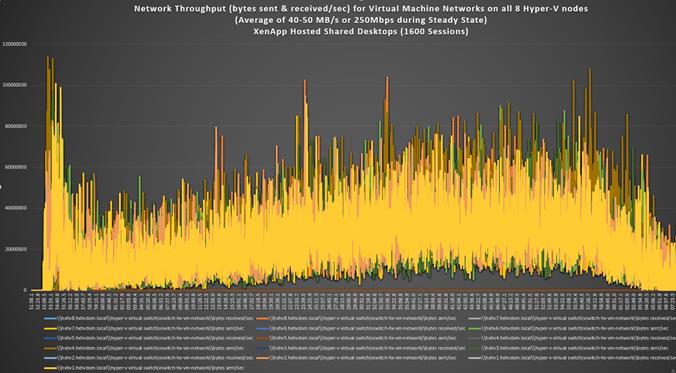Click the green legend swatch for xahv6 sent
Image resolution: width=676 pixels, height=373 pixels.
476,329
